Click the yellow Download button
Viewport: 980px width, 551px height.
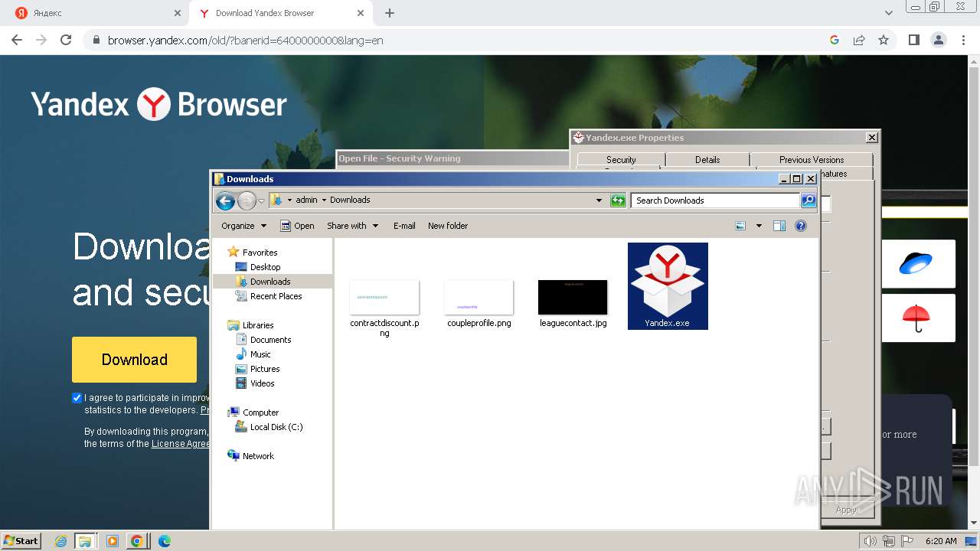135,360
